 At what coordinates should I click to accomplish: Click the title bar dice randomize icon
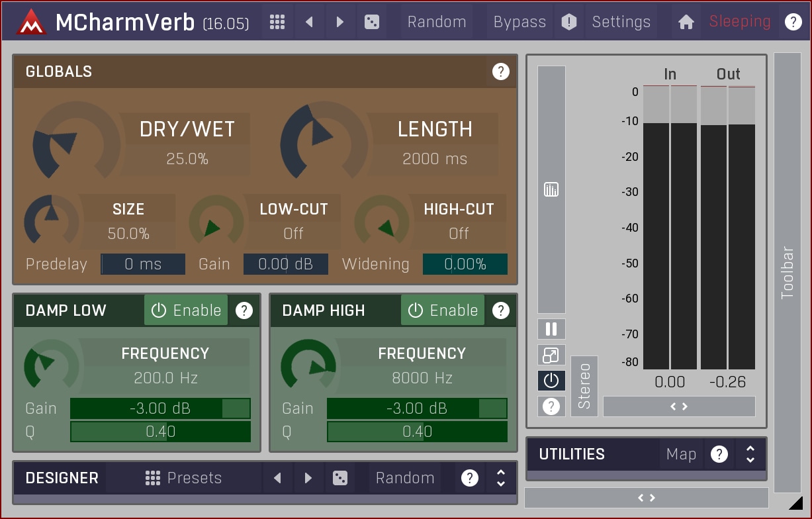pyautogui.click(x=372, y=22)
